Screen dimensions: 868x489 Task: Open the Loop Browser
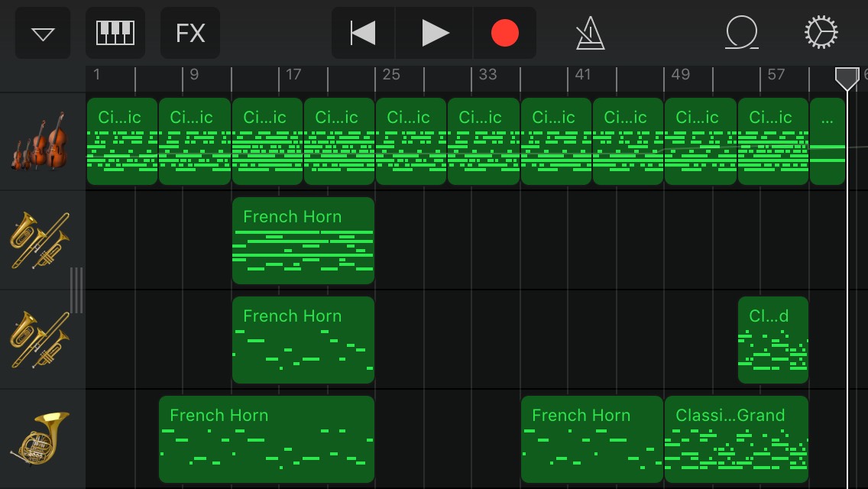tap(741, 32)
